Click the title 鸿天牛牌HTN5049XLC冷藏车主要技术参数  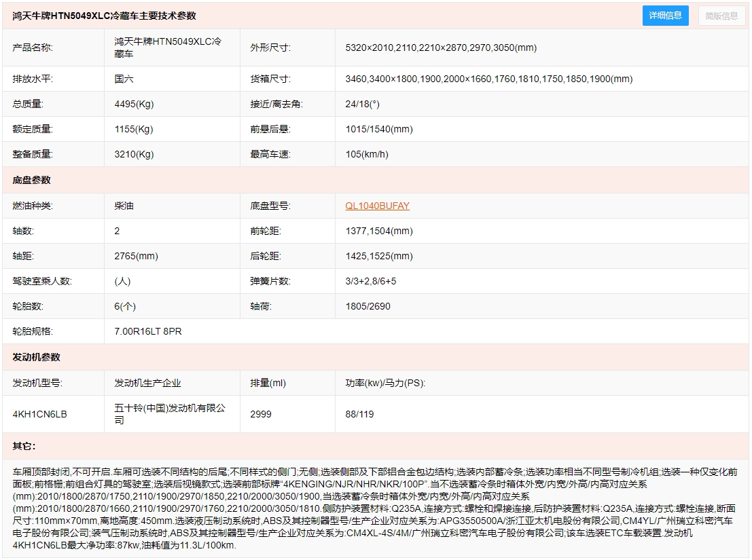pyautogui.click(x=104, y=16)
